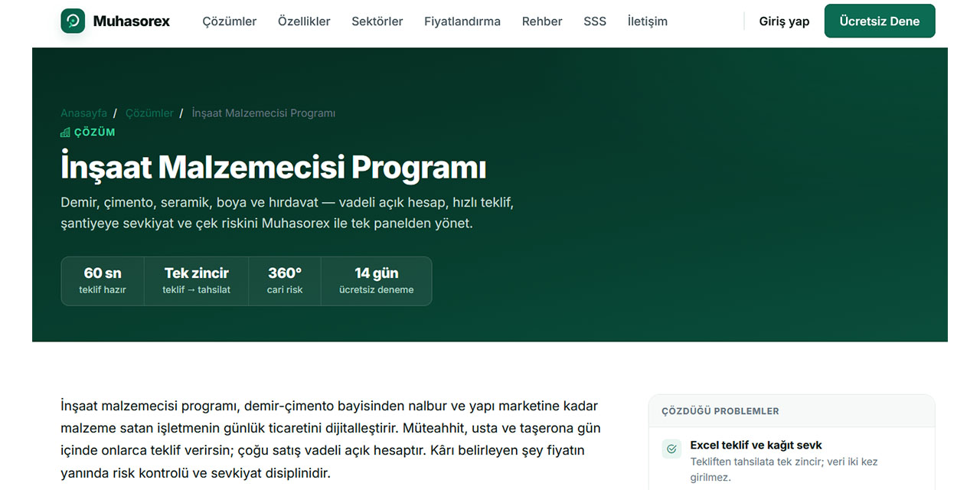Click the Giriş yap link
Image resolution: width=980 pixels, height=490 pixels.
coord(784,21)
